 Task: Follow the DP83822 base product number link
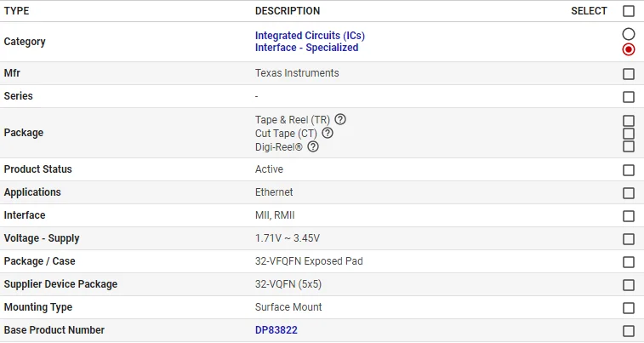276,330
